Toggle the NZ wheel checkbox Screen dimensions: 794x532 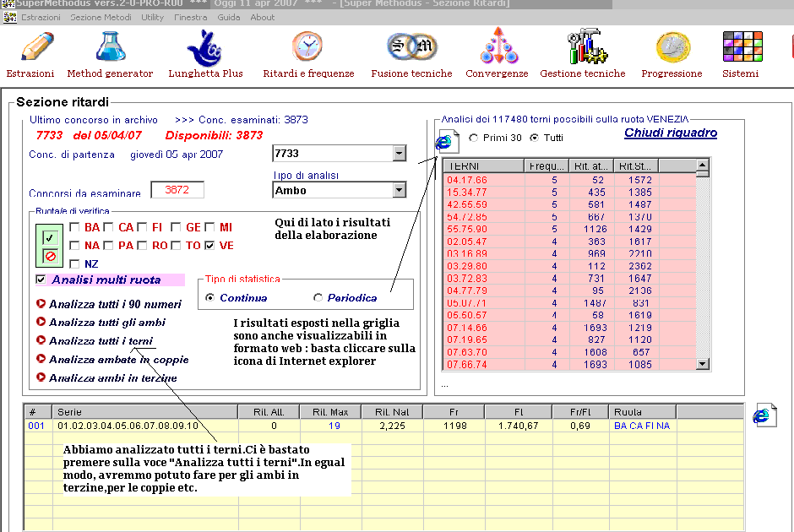coord(74,263)
